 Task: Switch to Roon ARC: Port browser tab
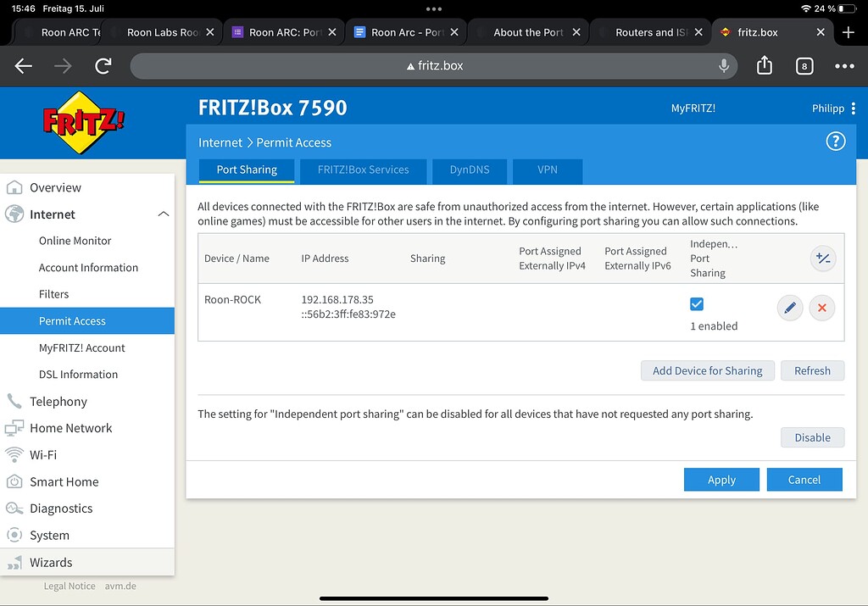point(285,32)
